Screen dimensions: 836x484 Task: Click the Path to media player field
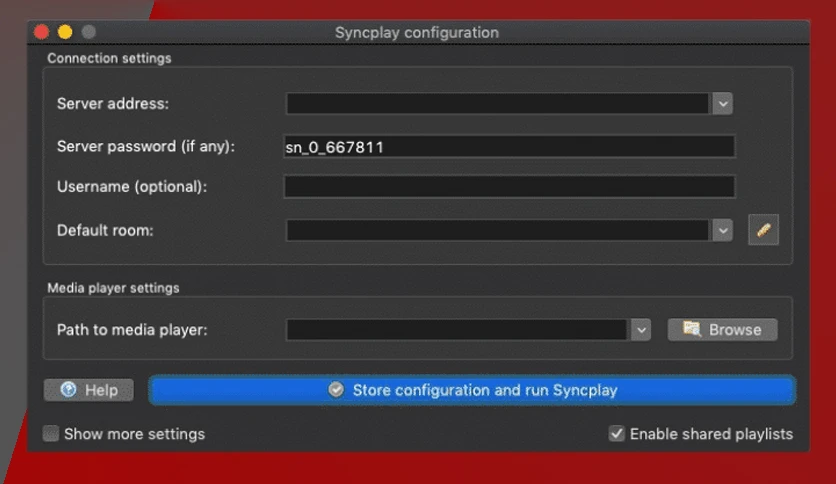click(x=457, y=330)
